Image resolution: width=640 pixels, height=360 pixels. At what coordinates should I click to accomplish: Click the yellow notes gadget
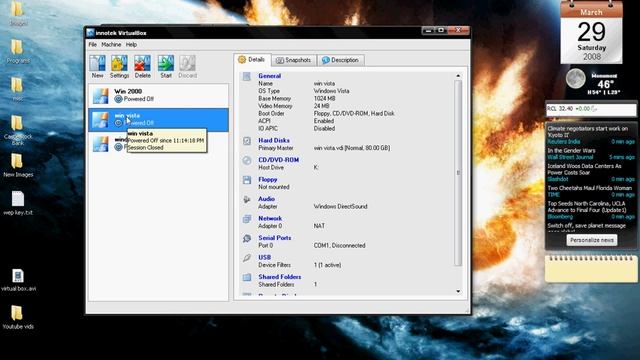click(x=591, y=269)
